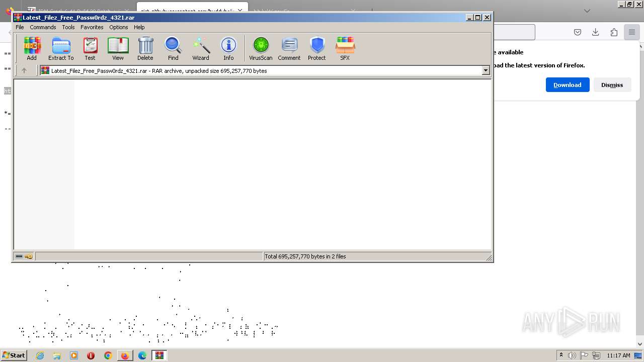Screen dimensions: 644x362
Task: Click the Action Center flag tray icon
Action: (x=585, y=355)
